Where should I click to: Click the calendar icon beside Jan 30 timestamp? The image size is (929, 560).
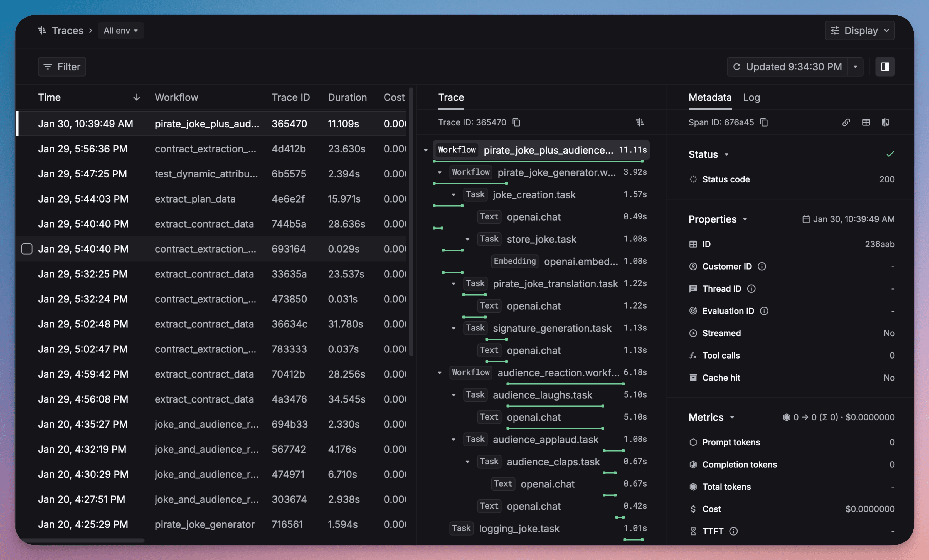806,219
